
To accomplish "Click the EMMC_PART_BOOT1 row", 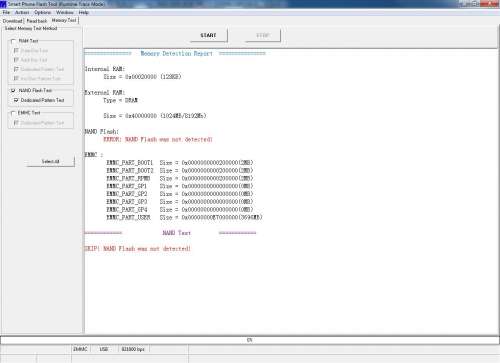I will pyautogui.click(x=180, y=163).
